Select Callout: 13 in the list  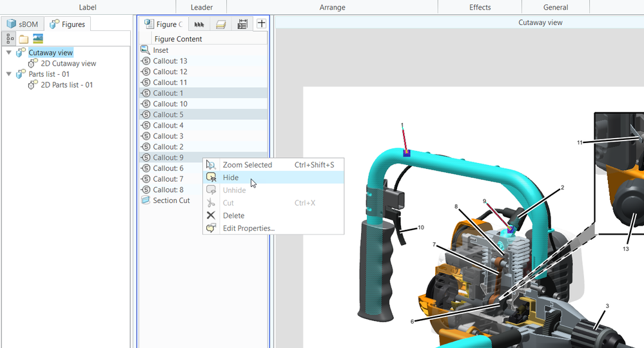point(170,61)
